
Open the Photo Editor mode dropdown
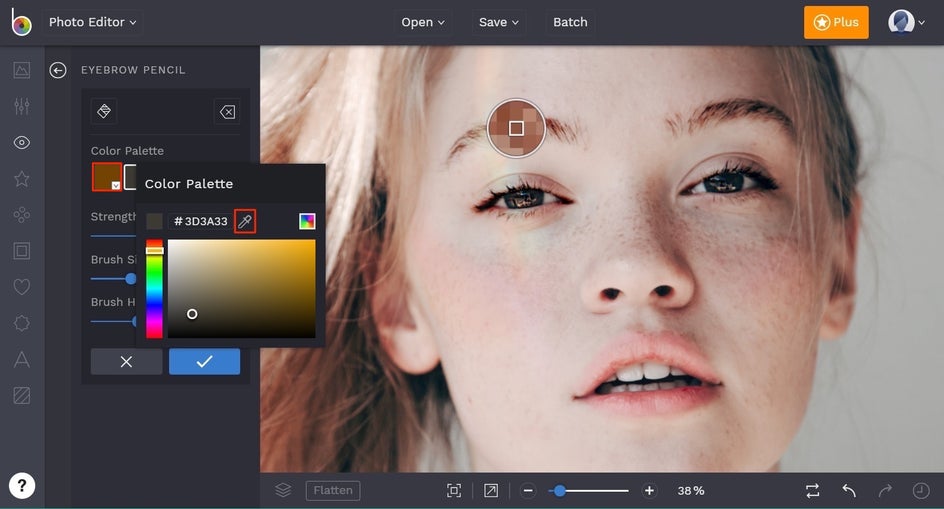(93, 22)
